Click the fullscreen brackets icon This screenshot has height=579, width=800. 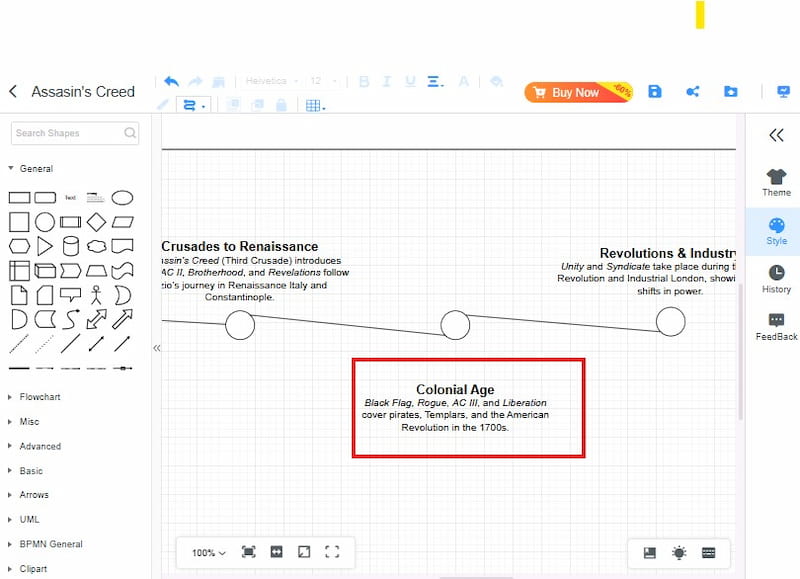[332, 552]
